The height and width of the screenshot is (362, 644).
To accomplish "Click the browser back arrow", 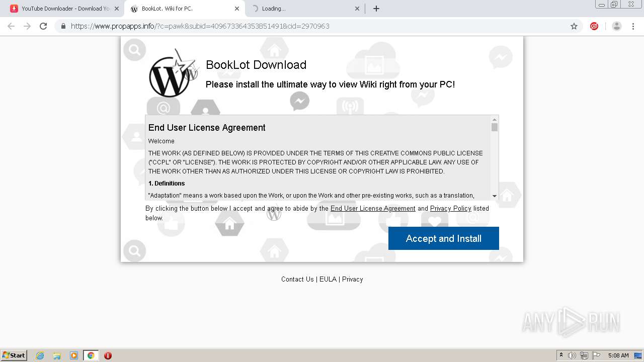I will [11, 26].
